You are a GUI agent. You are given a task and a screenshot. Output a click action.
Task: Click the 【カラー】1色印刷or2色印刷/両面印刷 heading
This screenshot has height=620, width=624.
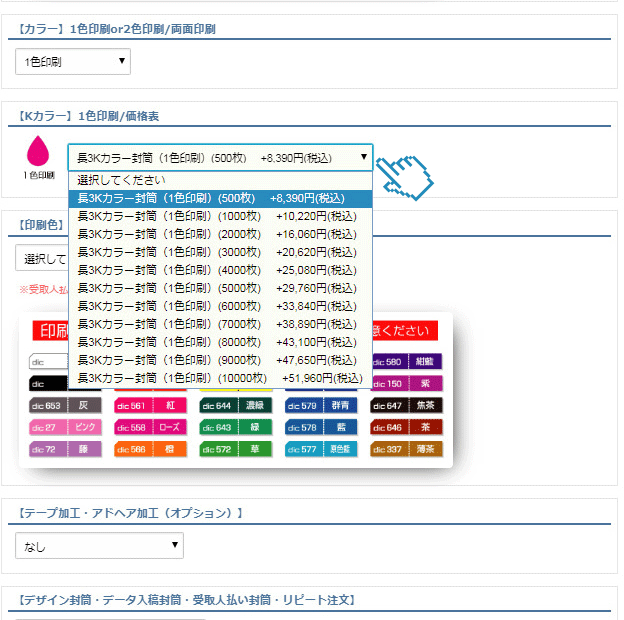click(x=116, y=29)
